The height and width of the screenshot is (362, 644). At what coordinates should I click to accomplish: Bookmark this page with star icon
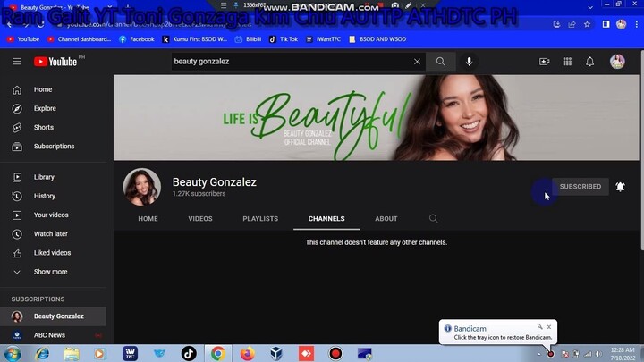click(588, 24)
